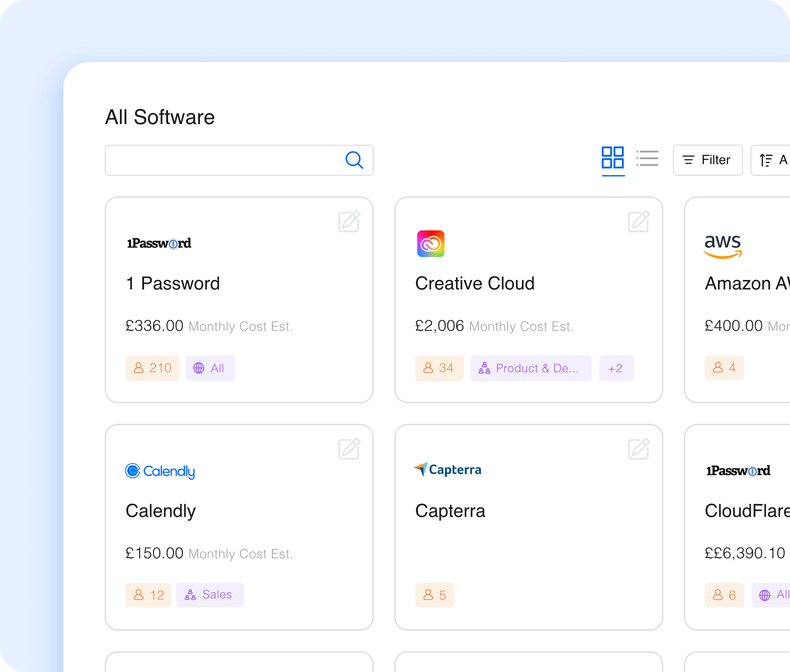Open the CloudFlare title

click(x=747, y=511)
